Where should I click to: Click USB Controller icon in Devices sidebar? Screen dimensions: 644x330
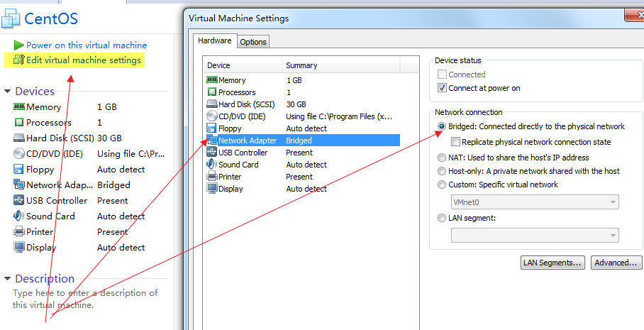[x=19, y=201]
